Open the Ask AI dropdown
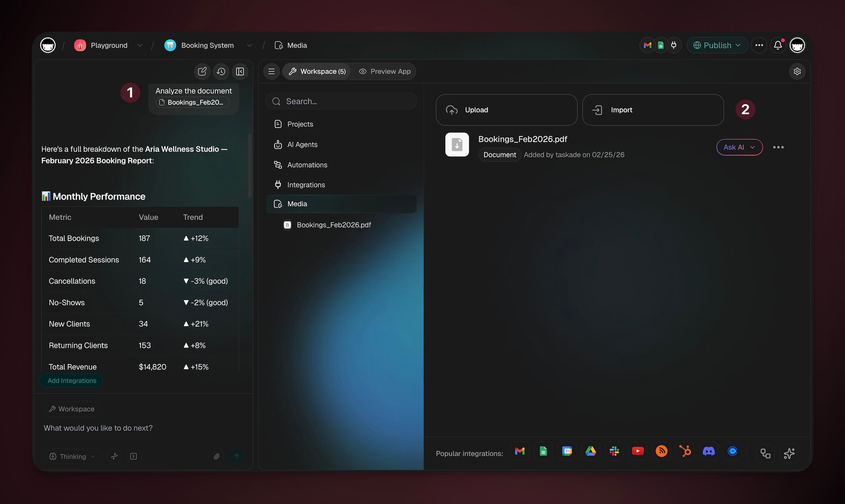Image resolution: width=845 pixels, height=504 pixels. point(739,147)
